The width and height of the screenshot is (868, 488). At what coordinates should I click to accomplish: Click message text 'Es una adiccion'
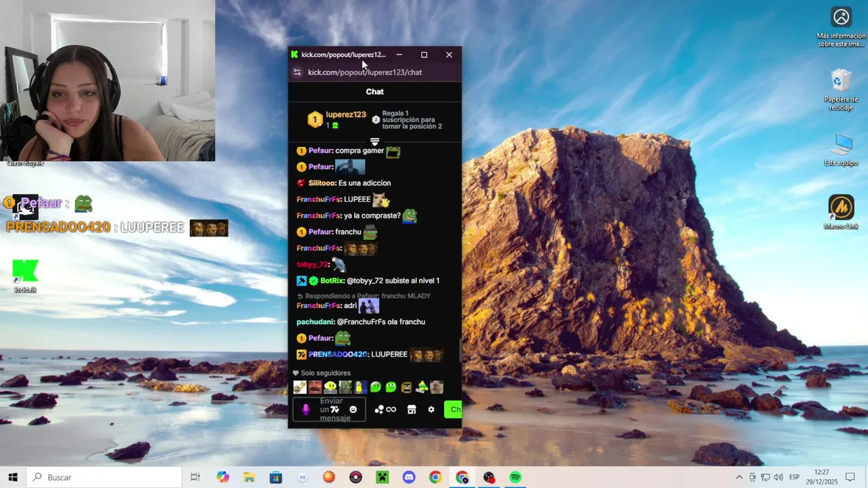tap(364, 183)
